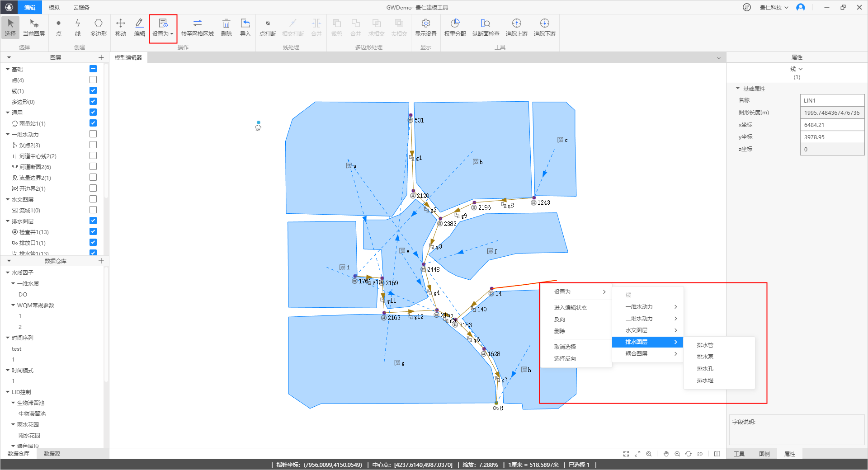Click the 名称 field containing LIN1
The width and height of the screenshot is (868, 470).
(x=832, y=100)
